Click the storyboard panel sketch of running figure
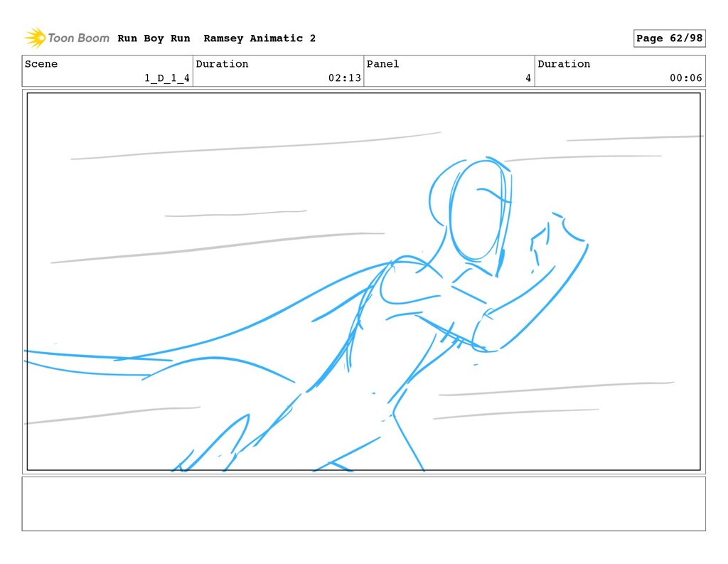This screenshot has width=728, height=564. tap(363, 282)
